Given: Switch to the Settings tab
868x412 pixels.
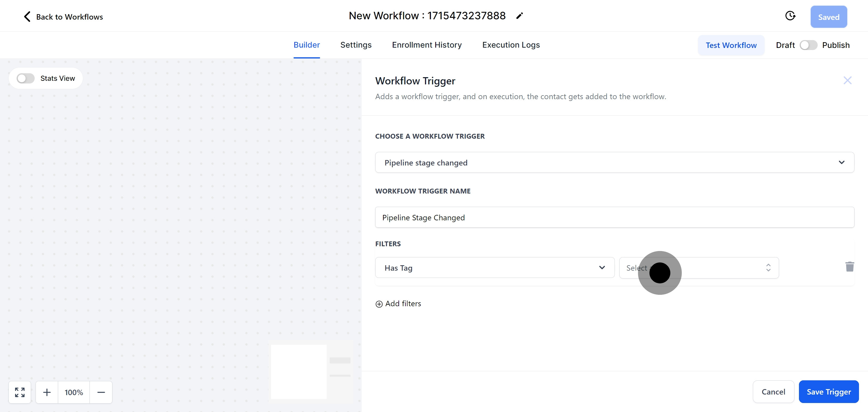Looking at the screenshot, I should coord(356,45).
